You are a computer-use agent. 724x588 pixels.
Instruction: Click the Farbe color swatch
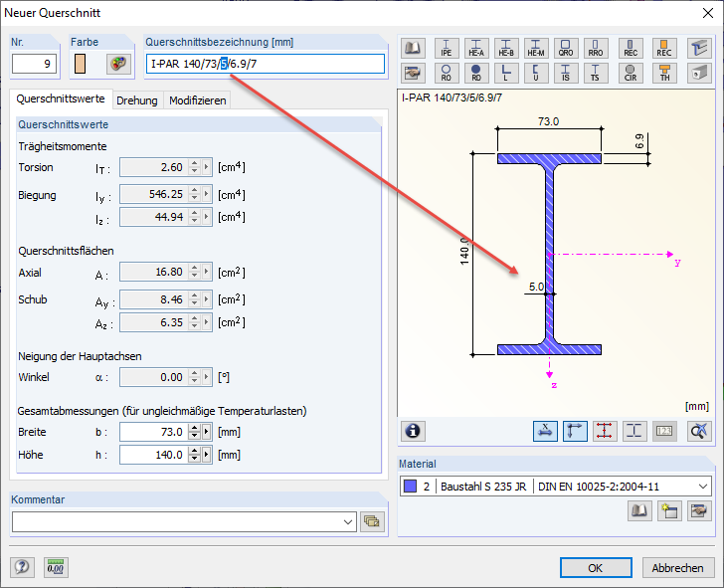pyautogui.click(x=80, y=64)
